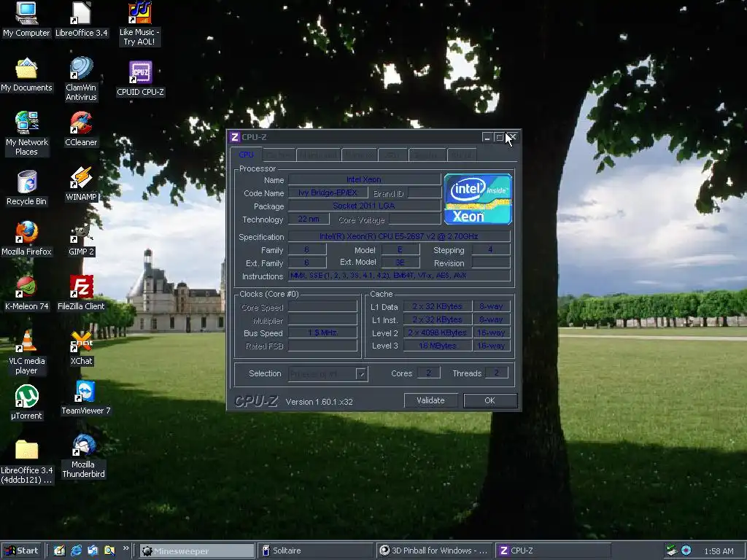Select the CPUID CPU-Z desktop shortcut
The height and width of the screenshot is (560, 747).
[140, 79]
